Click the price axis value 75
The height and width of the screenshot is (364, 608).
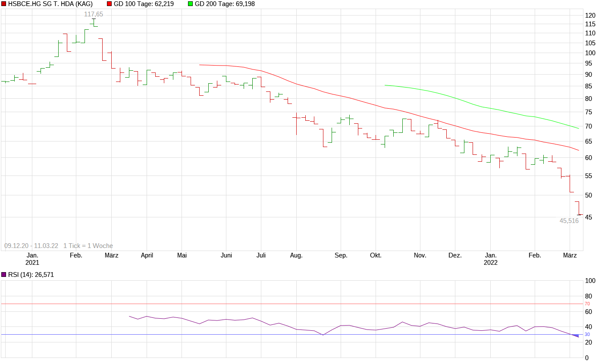coord(589,112)
